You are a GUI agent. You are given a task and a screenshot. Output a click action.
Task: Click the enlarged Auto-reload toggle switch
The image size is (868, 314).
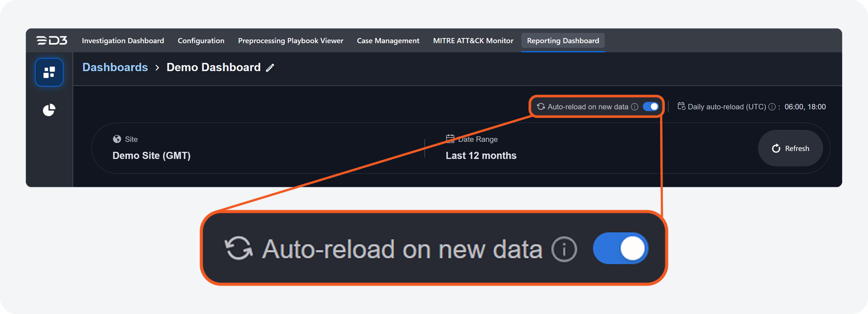pyautogui.click(x=620, y=248)
